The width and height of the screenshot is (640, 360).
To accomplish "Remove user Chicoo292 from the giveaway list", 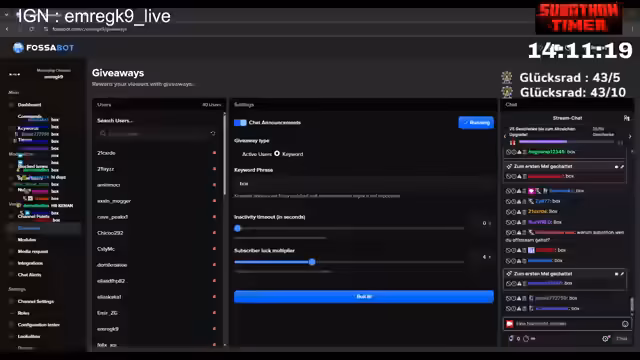I will tap(214, 233).
